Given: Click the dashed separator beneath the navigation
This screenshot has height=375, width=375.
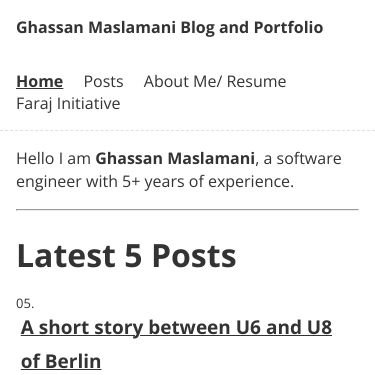Looking at the screenshot, I should point(187,131).
